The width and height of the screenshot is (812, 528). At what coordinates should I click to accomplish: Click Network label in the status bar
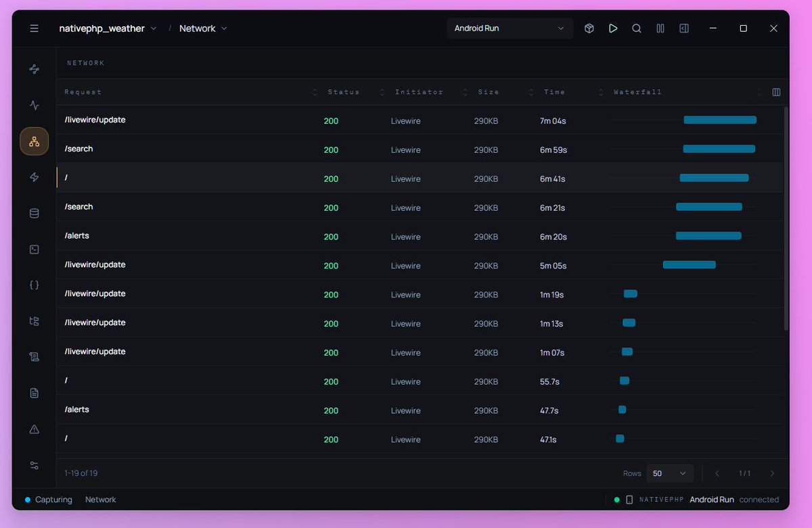101,500
